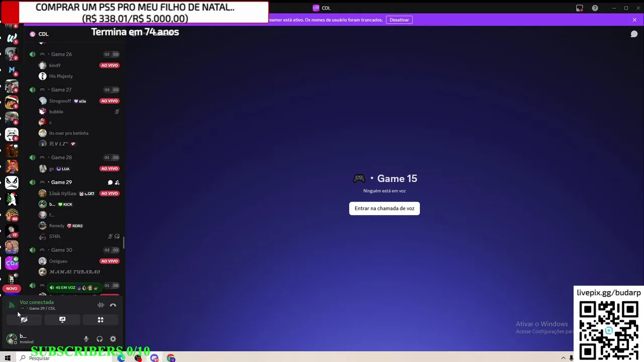Click user count 02 05 on Game 26

click(x=111, y=54)
